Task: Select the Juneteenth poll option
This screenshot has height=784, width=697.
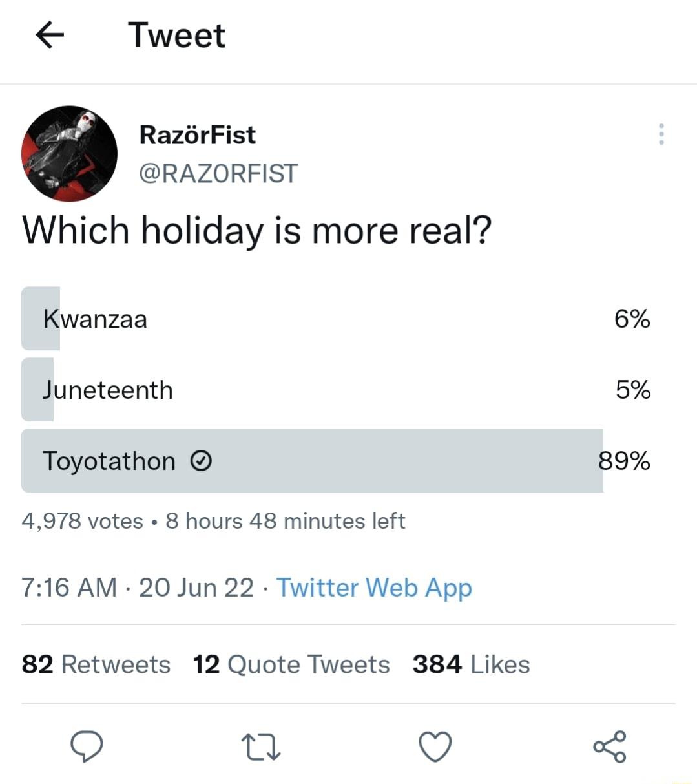Action: tap(258, 389)
